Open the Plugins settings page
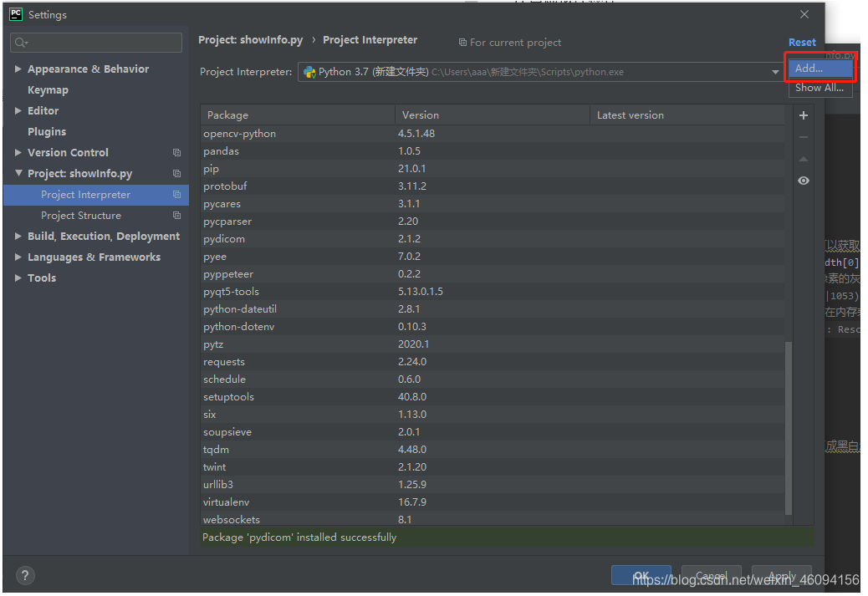The width and height of the screenshot is (868, 596). click(47, 132)
